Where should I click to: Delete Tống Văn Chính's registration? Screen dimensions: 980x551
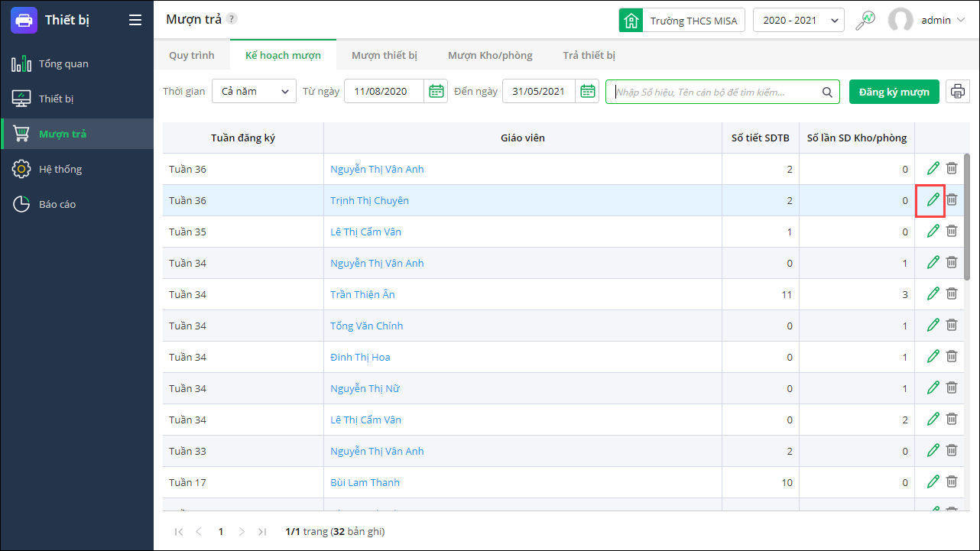952,326
